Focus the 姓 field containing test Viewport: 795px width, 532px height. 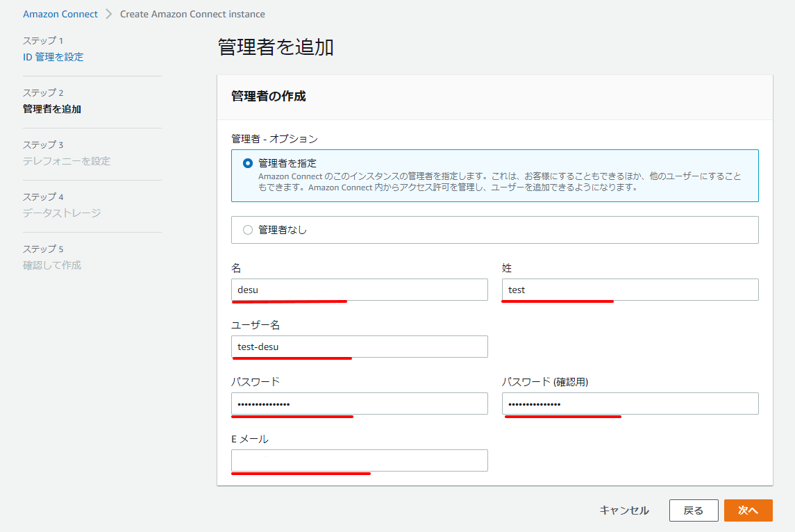(630, 290)
